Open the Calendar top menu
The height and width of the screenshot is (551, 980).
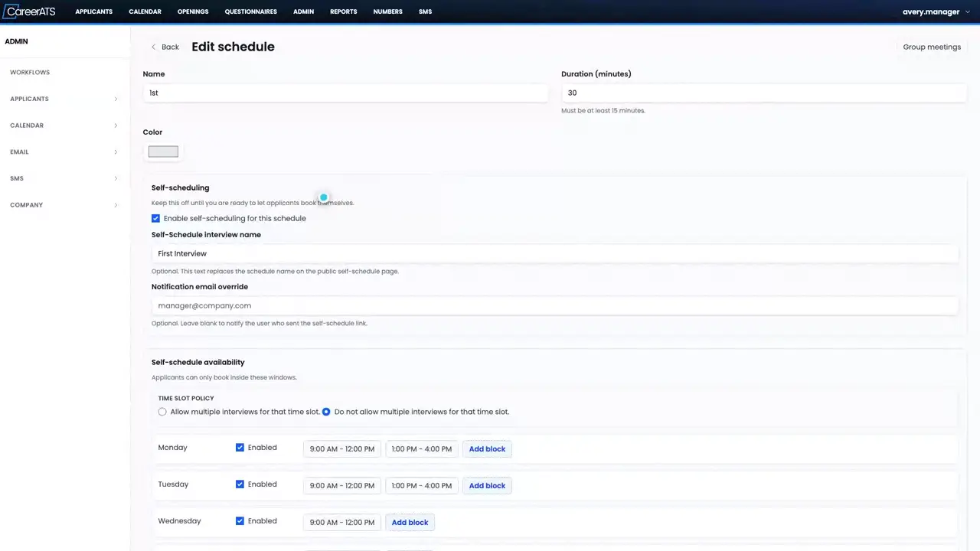[x=145, y=11]
